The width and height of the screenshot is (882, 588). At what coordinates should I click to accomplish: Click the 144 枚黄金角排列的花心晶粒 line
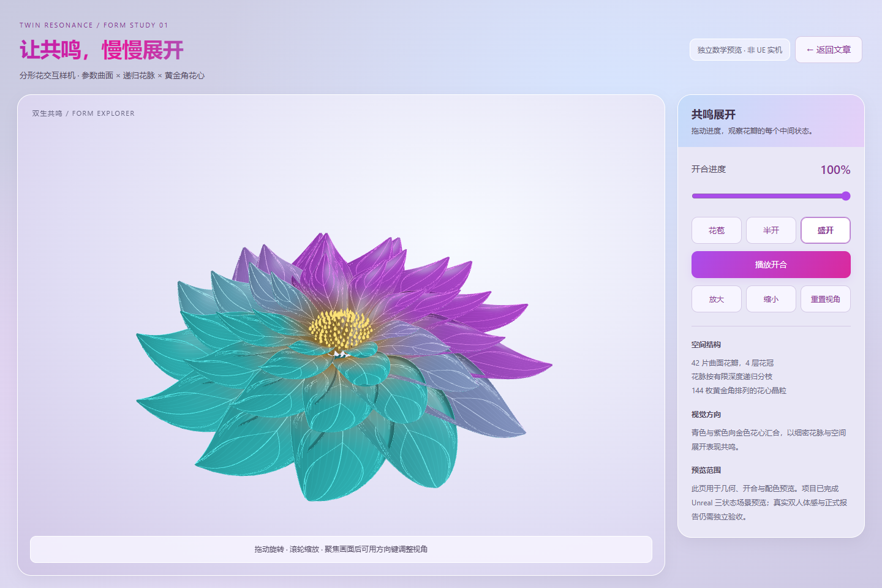[x=739, y=391]
